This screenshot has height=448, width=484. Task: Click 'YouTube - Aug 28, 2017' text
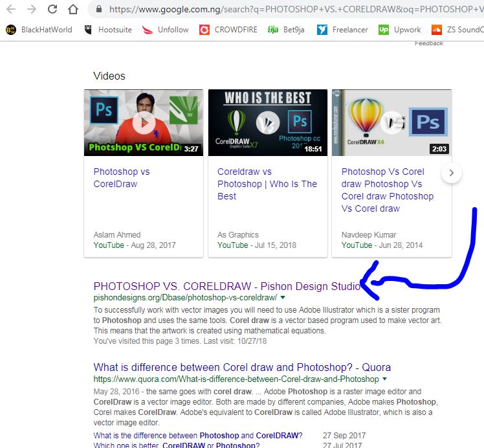(135, 245)
